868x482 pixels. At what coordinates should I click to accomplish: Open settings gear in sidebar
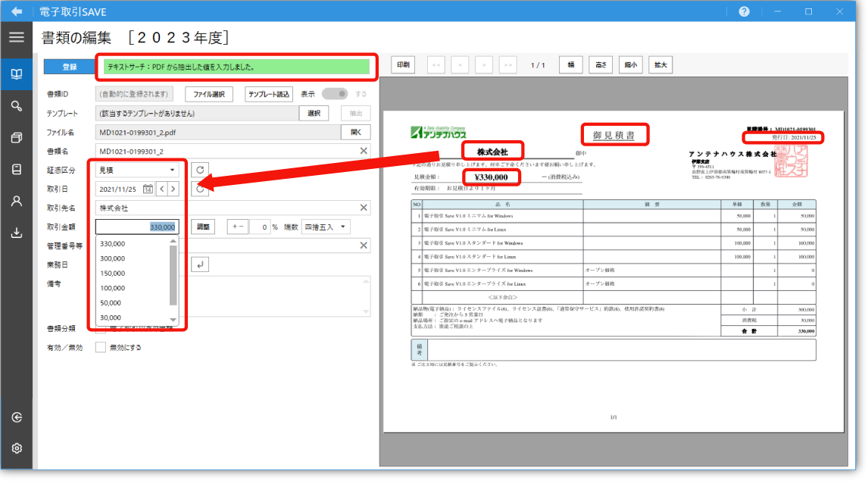coord(16,448)
